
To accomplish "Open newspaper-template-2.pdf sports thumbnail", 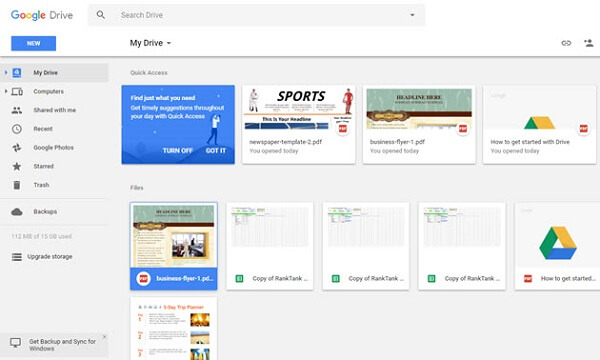I will (x=298, y=109).
